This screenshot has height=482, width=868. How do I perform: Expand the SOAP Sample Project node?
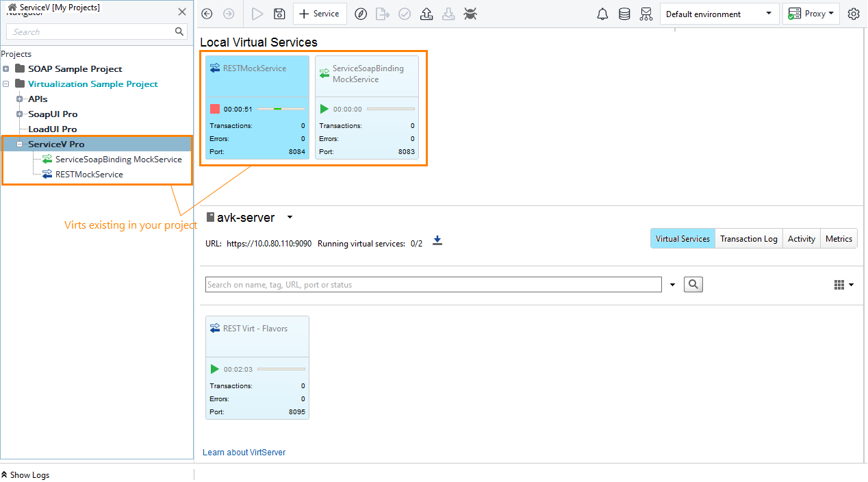tap(6, 69)
